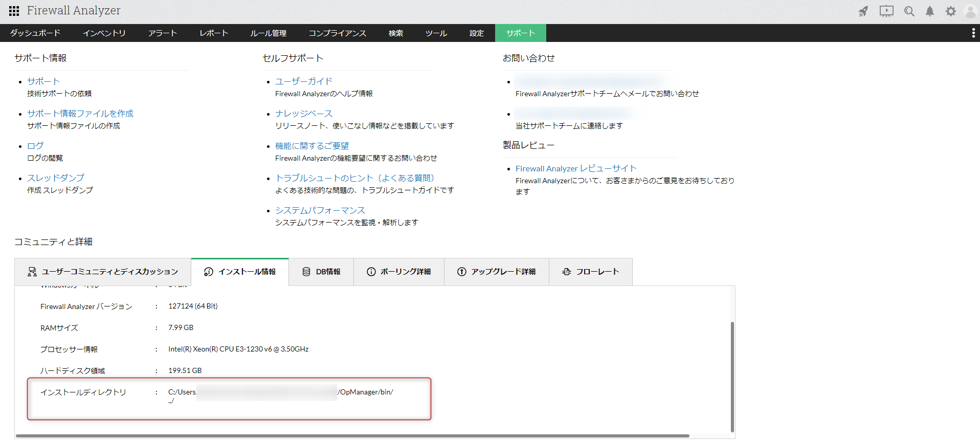Switch to the DB情報 tab
980x440 pixels.
tap(321, 272)
